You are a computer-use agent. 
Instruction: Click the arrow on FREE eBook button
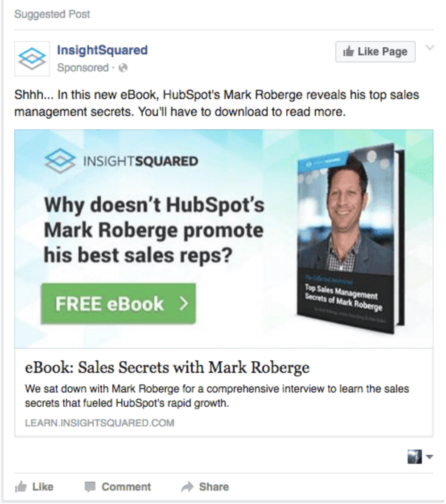coord(184,303)
